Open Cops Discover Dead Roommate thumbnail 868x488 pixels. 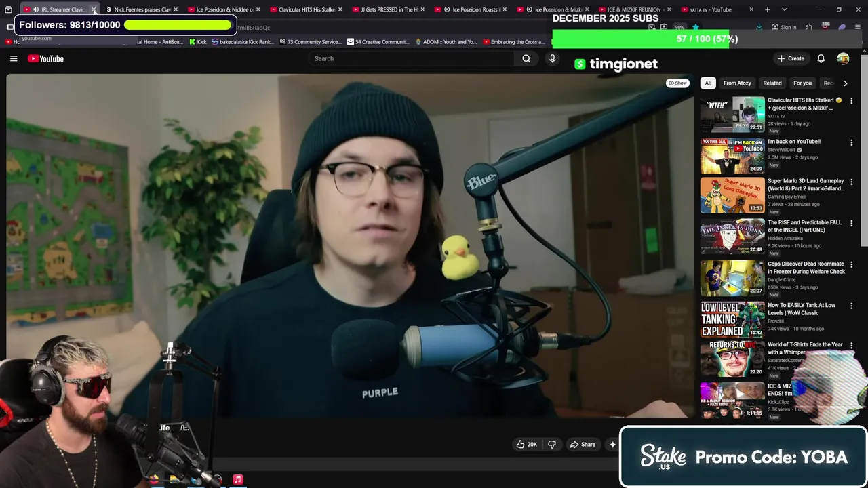tap(732, 278)
